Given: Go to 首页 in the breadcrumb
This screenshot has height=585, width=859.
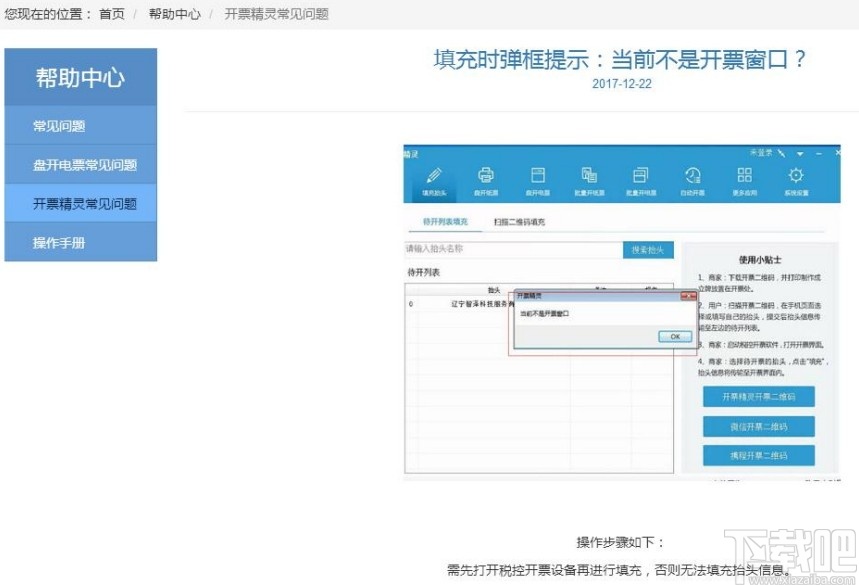Looking at the screenshot, I should [x=112, y=14].
